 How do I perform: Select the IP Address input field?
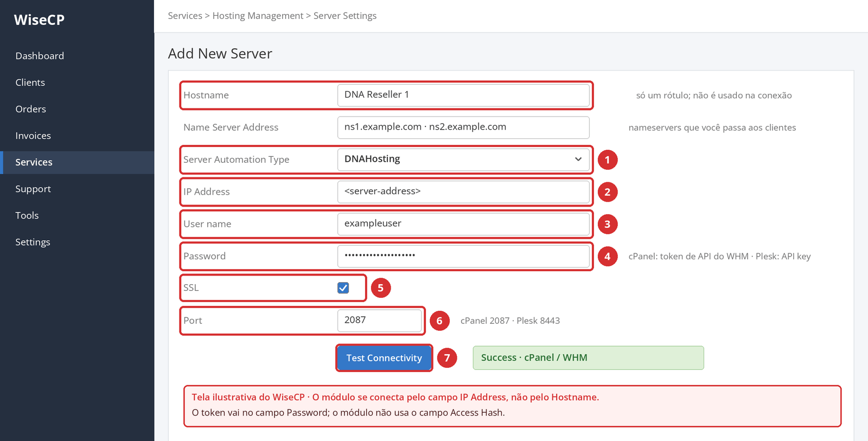(463, 191)
